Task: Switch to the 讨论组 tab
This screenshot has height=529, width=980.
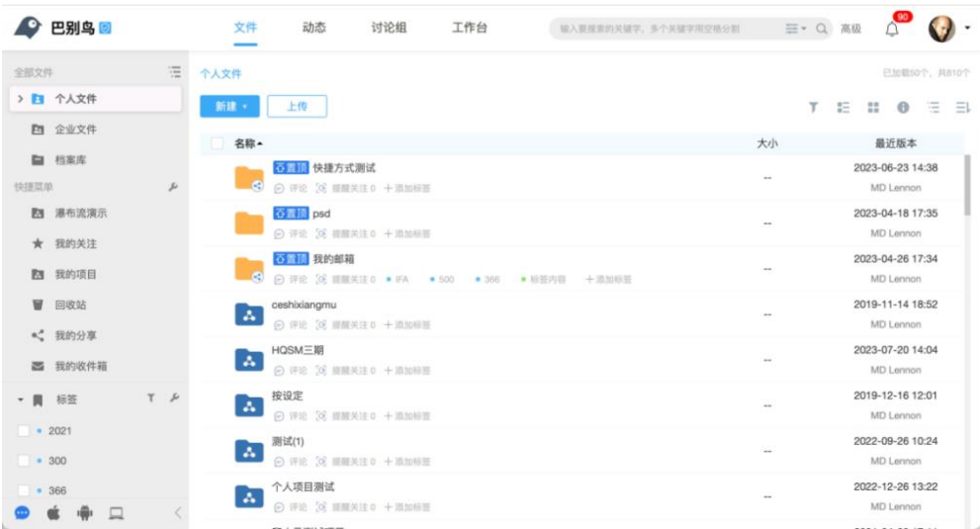Action: [x=389, y=28]
